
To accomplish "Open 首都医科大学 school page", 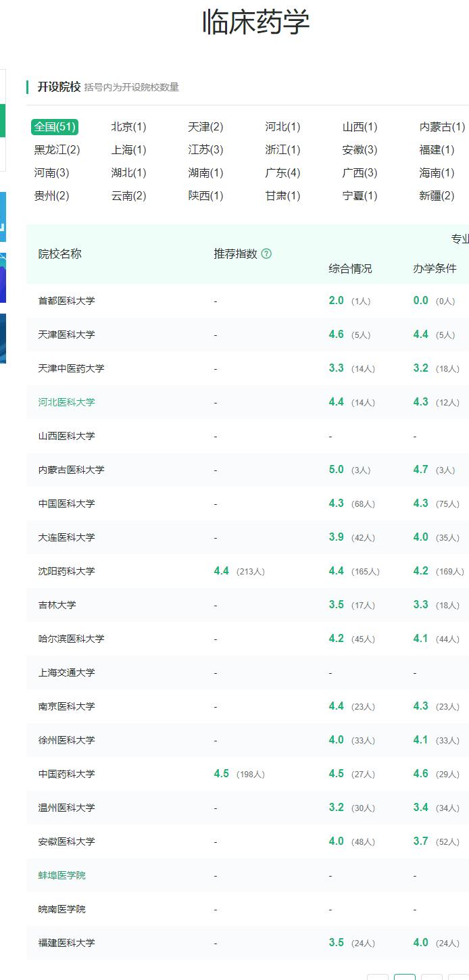I will (x=66, y=301).
